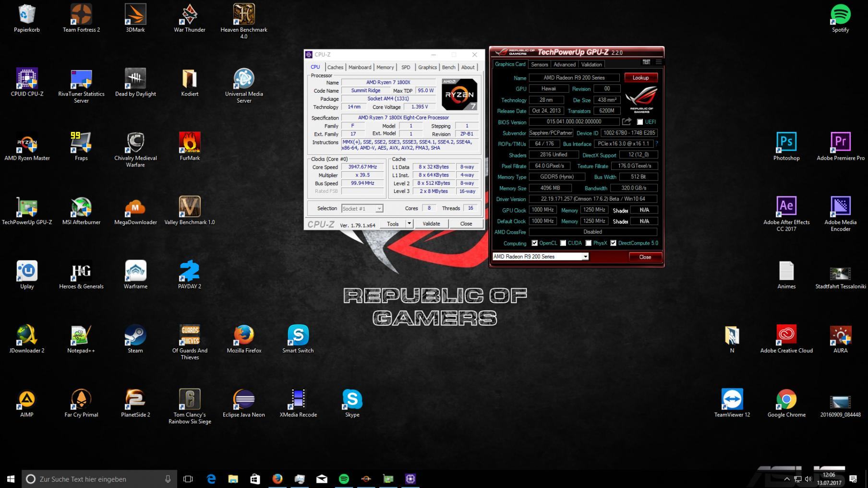Toggle the CUDA checkbox

(x=563, y=243)
